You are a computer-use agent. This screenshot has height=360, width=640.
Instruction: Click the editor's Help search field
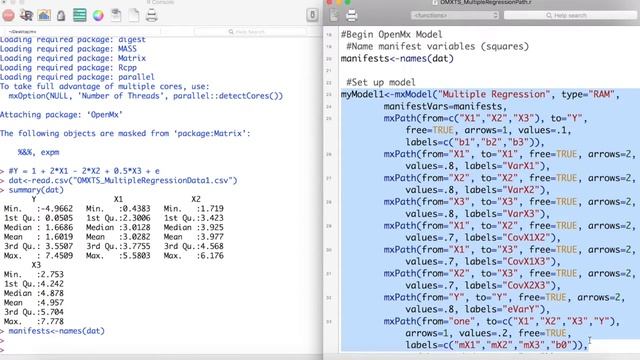coord(570,15)
